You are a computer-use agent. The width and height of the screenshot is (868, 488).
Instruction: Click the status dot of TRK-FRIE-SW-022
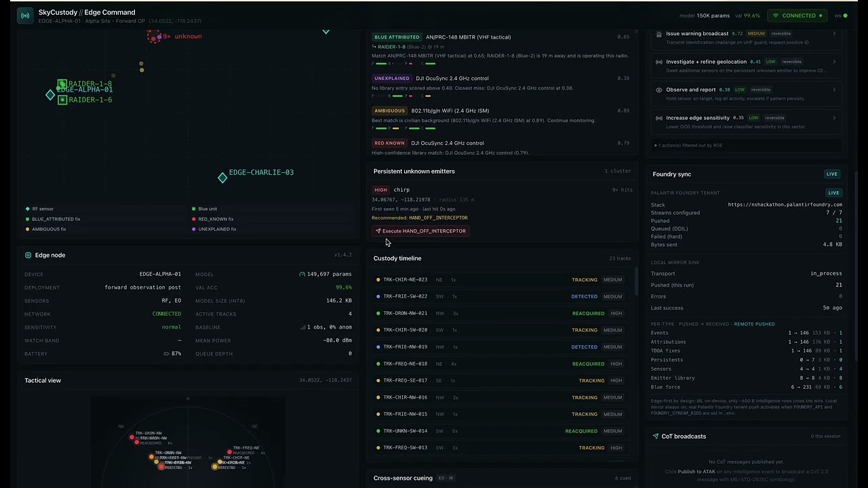[378, 296]
